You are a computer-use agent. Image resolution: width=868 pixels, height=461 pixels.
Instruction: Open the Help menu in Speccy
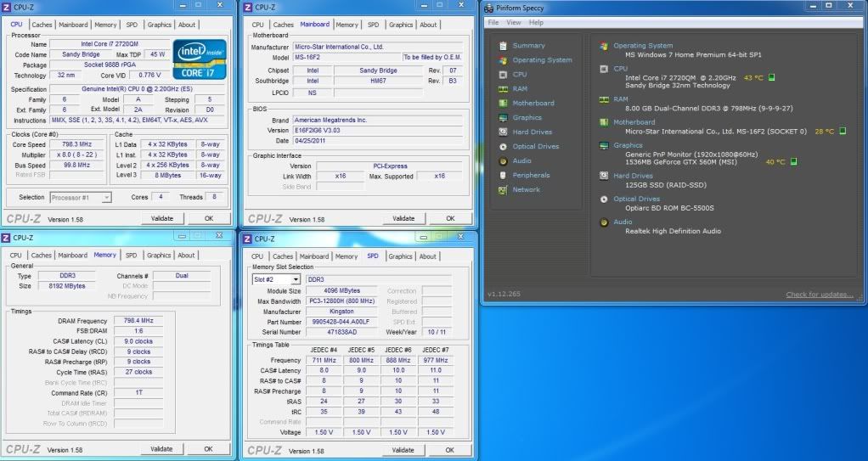click(536, 23)
